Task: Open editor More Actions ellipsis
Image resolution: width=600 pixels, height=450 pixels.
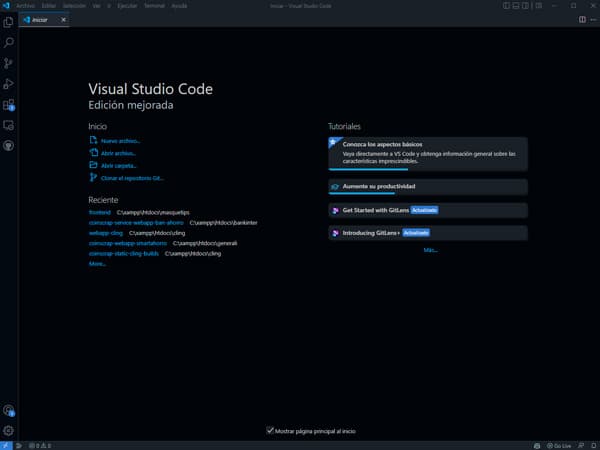Action: click(x=593, y=20)
